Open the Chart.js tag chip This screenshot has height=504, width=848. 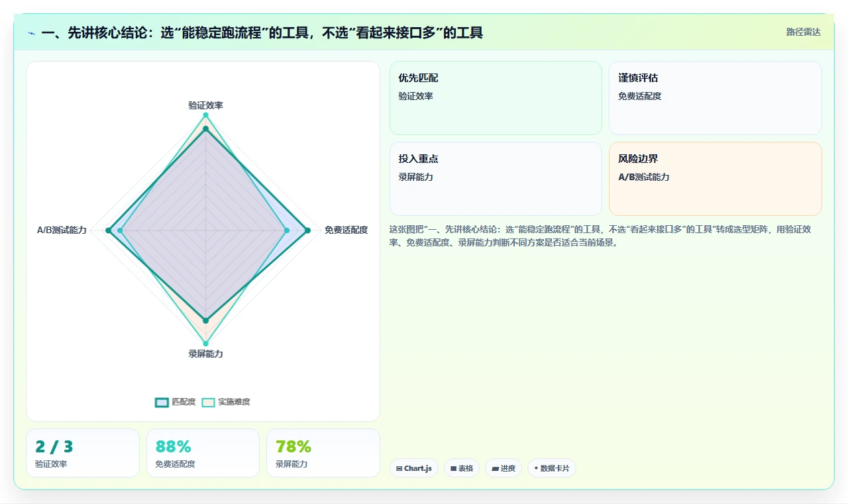coord(413,468)
